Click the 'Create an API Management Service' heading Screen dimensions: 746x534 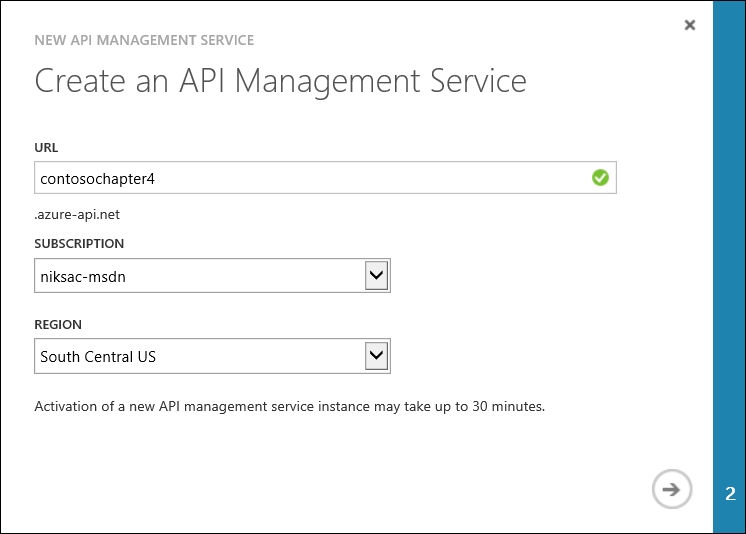[280, 81]
